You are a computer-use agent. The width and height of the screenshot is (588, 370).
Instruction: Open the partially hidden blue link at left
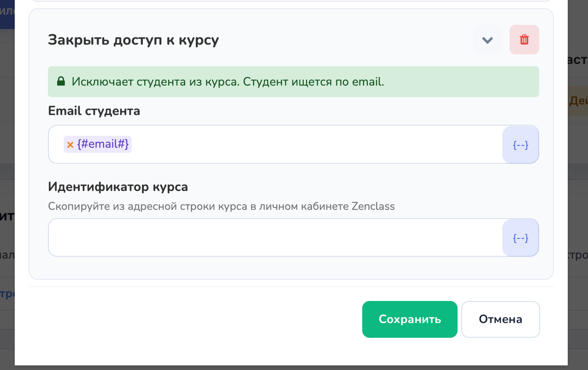(x=7, y=294)
